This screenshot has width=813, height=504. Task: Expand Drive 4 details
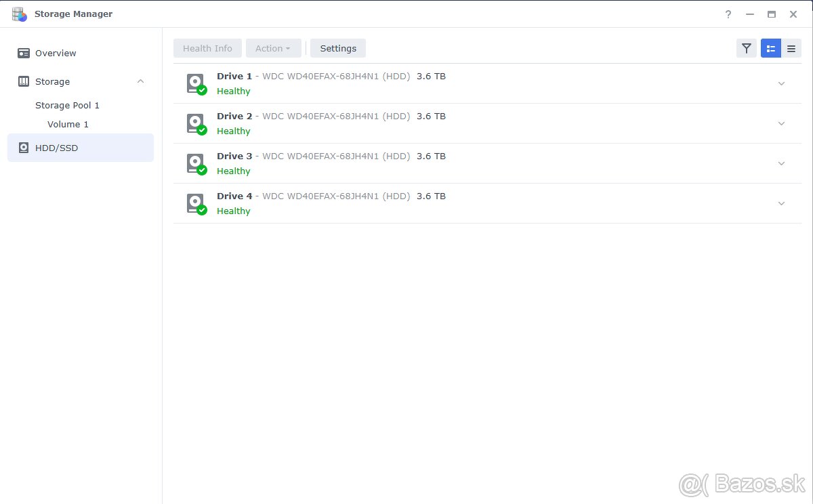(781, 203)
